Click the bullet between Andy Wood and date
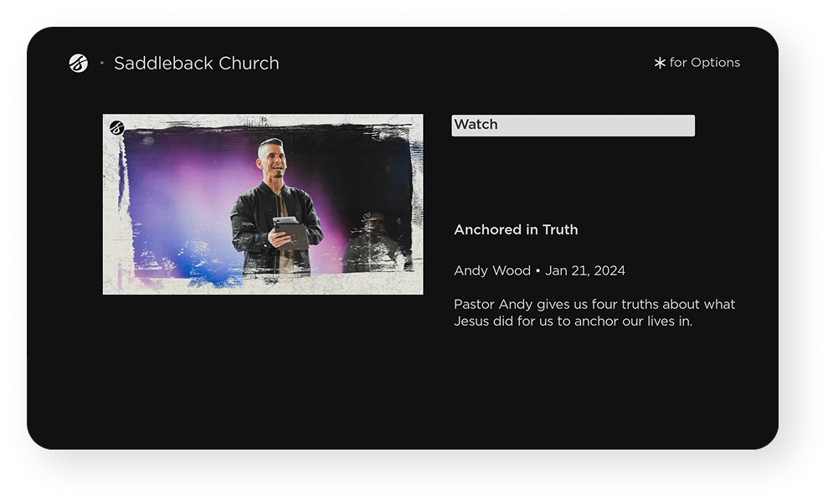 coord(538,270)
